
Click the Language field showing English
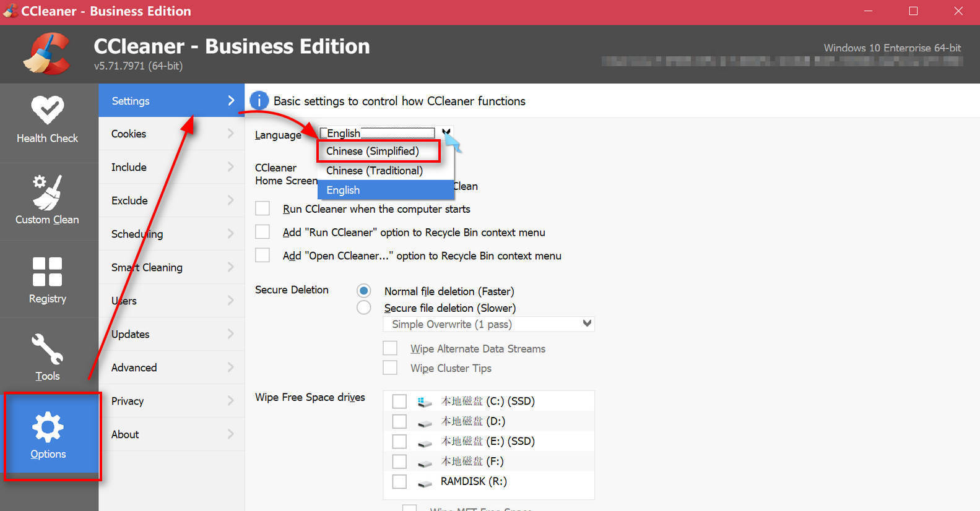coord(378,133)
